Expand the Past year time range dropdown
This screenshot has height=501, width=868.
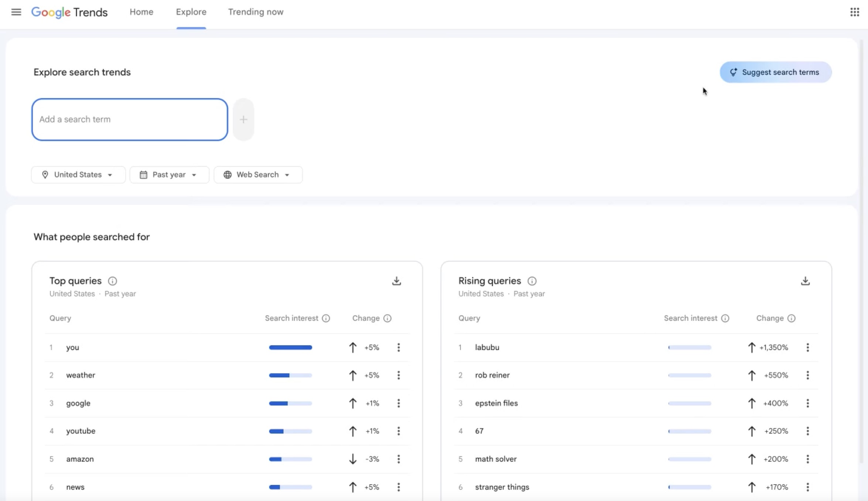169,175
